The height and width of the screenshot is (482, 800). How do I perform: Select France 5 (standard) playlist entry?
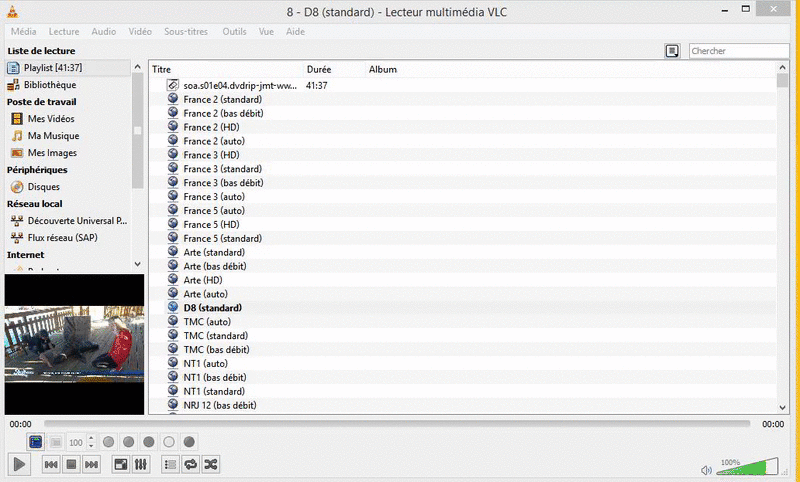pos(222,238)
